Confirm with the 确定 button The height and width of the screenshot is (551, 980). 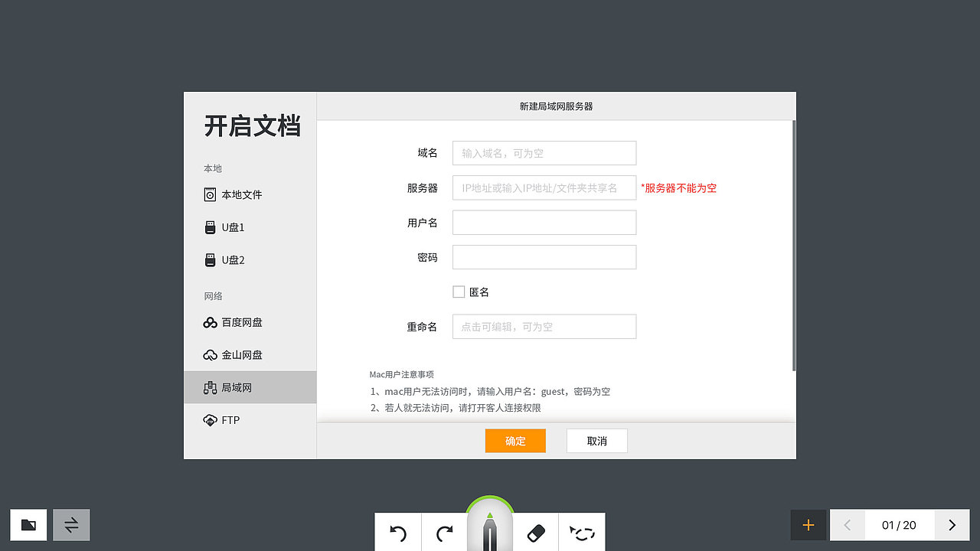pos(515,441)
